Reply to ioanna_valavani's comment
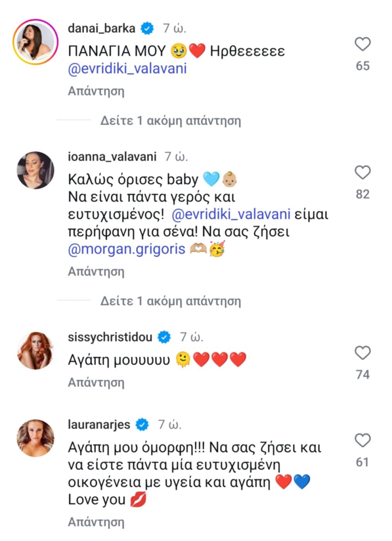Viewport: 392px width, 541px height. pos(96,272)
